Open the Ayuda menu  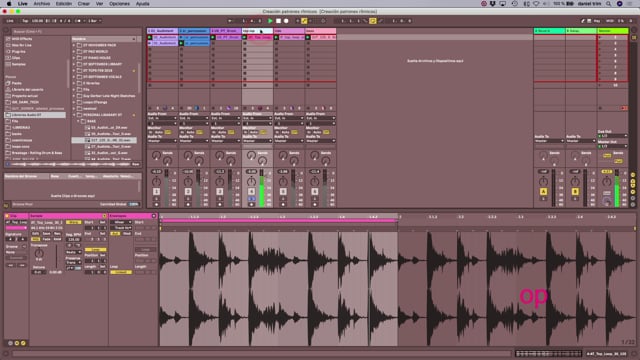click(x=142, y=4)
